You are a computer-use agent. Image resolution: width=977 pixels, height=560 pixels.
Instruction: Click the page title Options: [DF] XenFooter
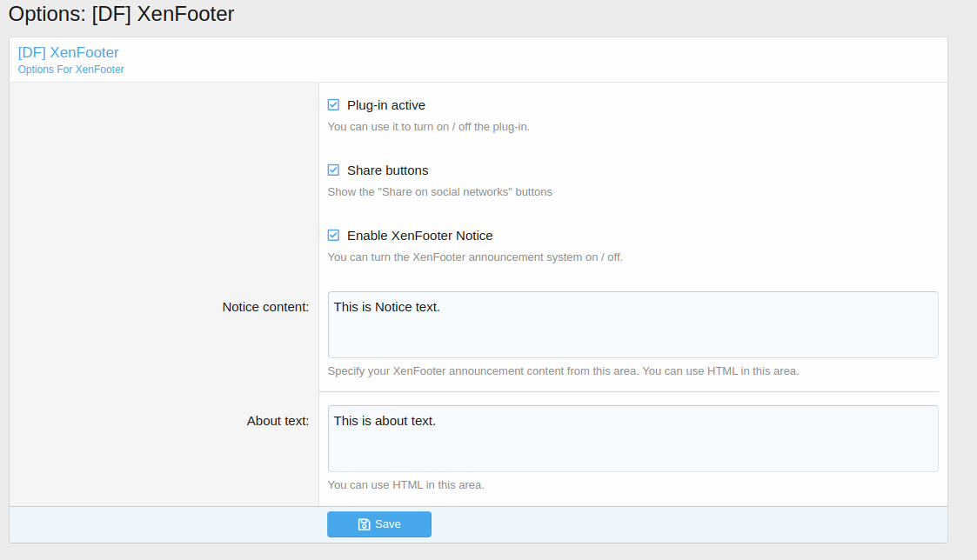(121, 14)
